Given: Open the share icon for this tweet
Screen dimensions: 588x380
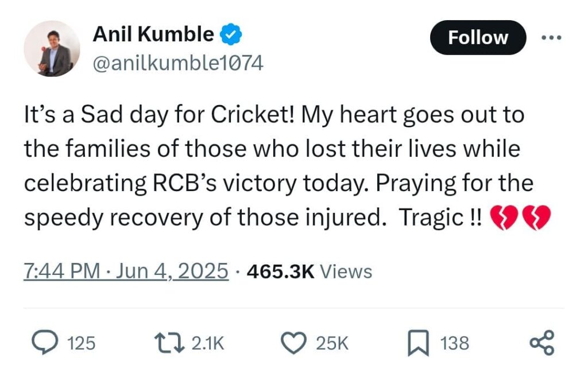Looking at the screenshot, I should [542, 343].
